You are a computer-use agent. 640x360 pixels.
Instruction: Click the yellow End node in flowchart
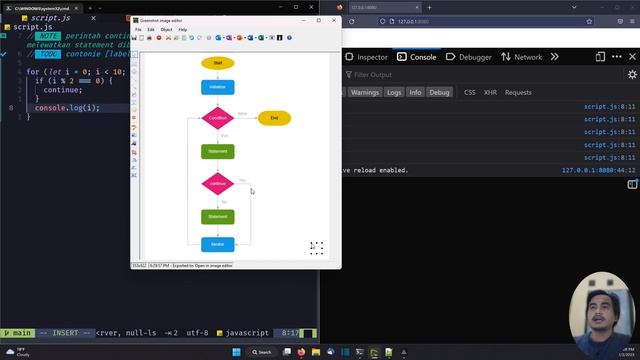[274, 118]
